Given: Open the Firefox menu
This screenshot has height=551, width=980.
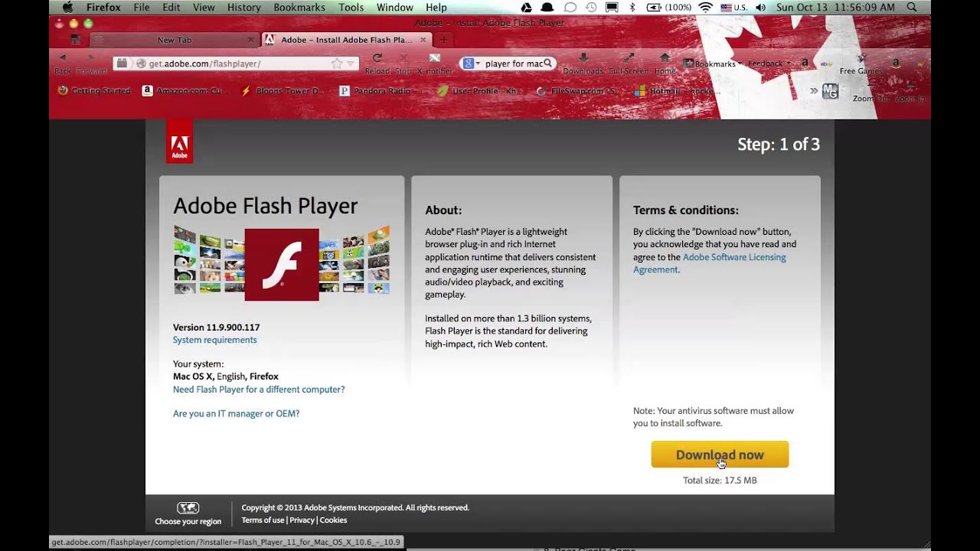Looking at the screenshot, I should [103, 8].
